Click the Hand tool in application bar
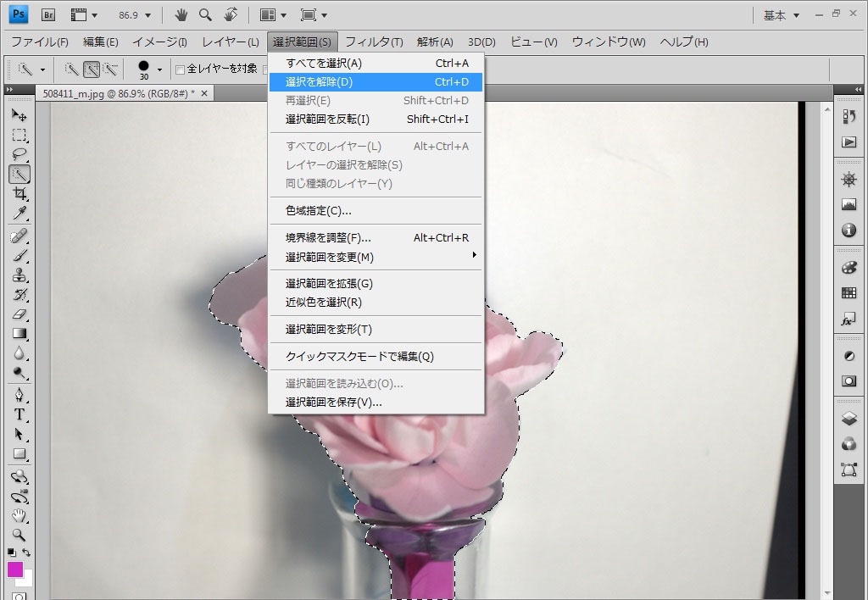 (x=181, y=15)
